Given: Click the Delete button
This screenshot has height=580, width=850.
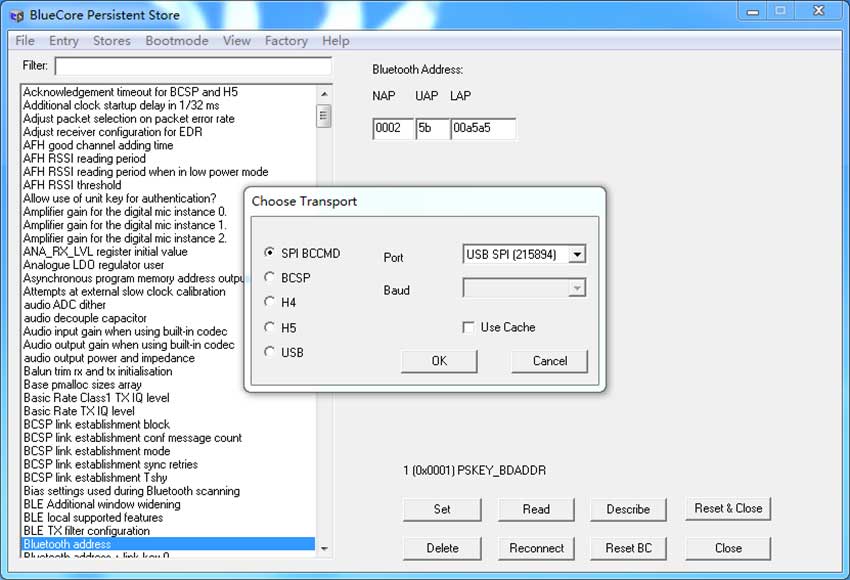Looking at the screenshot, I should coord(442,548).
